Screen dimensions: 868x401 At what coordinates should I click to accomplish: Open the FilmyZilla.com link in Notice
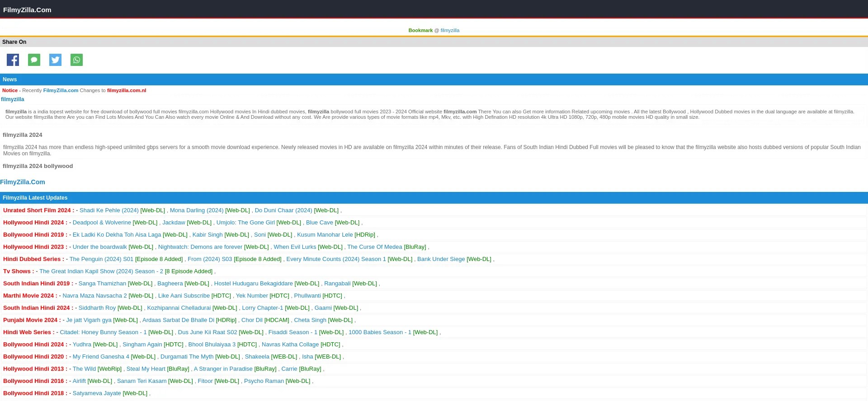(x=61, y=90)
